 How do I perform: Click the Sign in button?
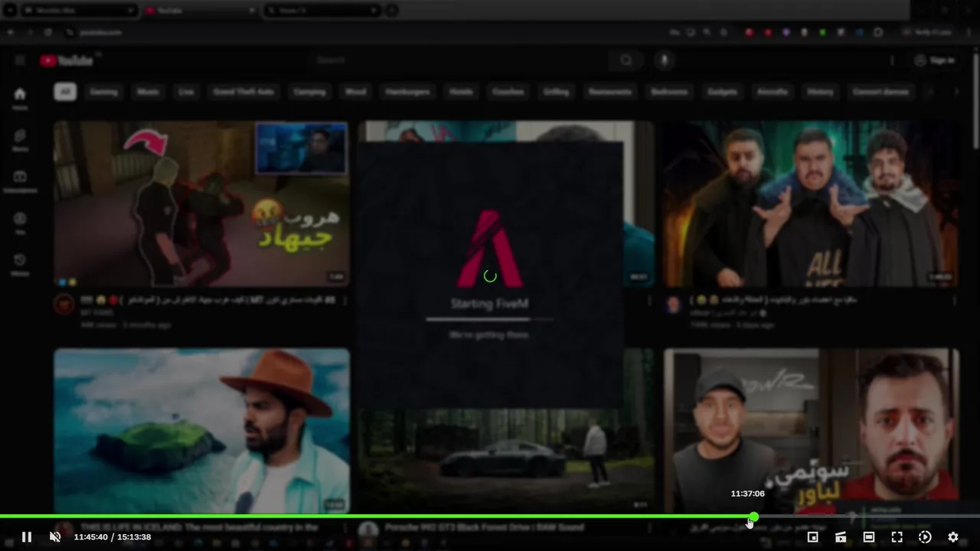click(x=934, y=60)
